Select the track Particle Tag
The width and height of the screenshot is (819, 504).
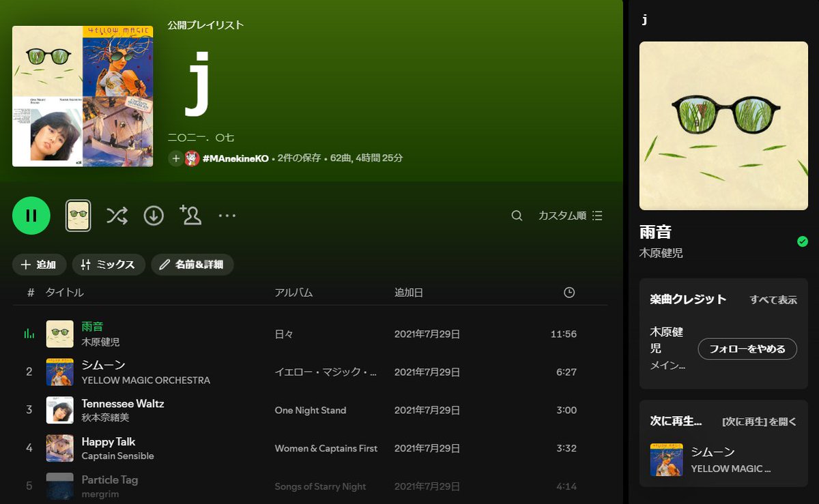(x=110, y=479)
